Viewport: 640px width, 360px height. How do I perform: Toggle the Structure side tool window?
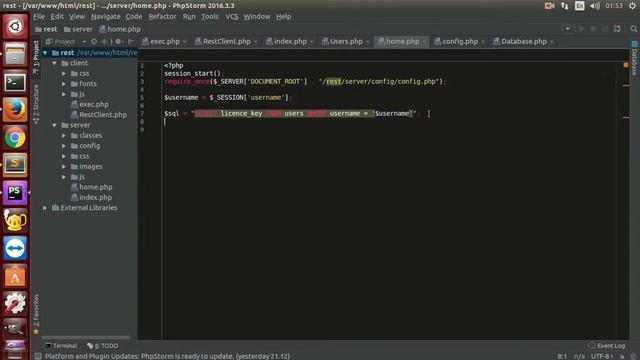[36, 104]
